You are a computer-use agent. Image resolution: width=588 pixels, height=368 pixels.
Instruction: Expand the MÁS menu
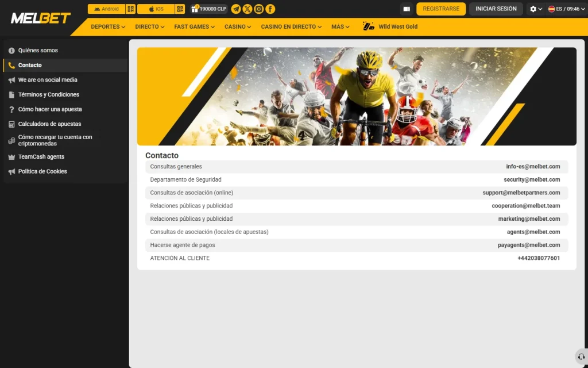[340, 26]
